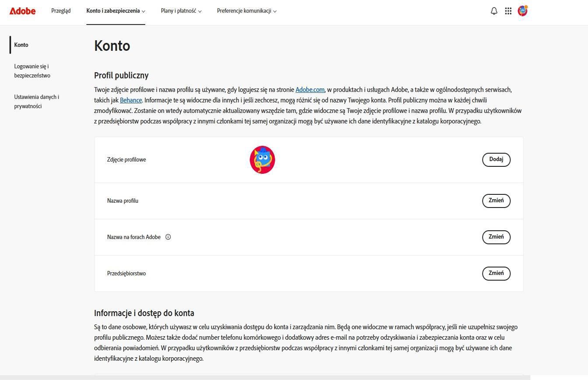The height and width of the screenshot is (380, 588).
Task: Expand the Konto i zabezpieczenia dropdown
Action: point(115,11)
